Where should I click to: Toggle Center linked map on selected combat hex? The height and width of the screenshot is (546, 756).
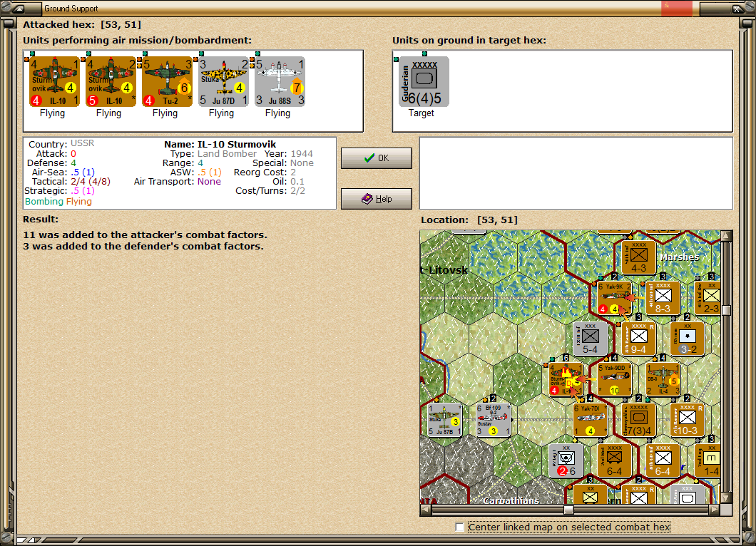click(x=460, y=527)
